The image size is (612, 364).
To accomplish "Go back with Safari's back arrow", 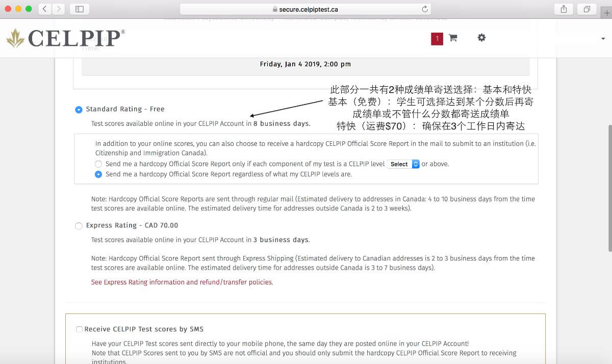I will tap(45, 9).
